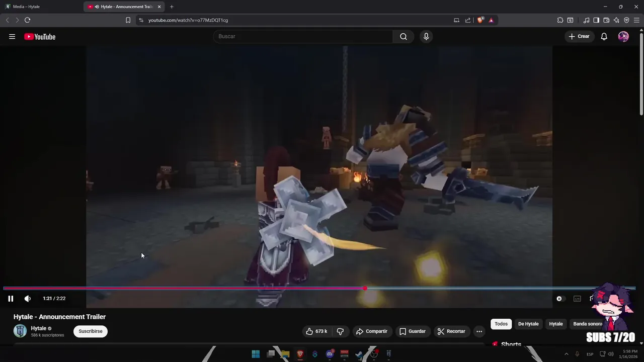Click the Hytale channel avatar
Screen dimensions: 644x362
[20, 331]
